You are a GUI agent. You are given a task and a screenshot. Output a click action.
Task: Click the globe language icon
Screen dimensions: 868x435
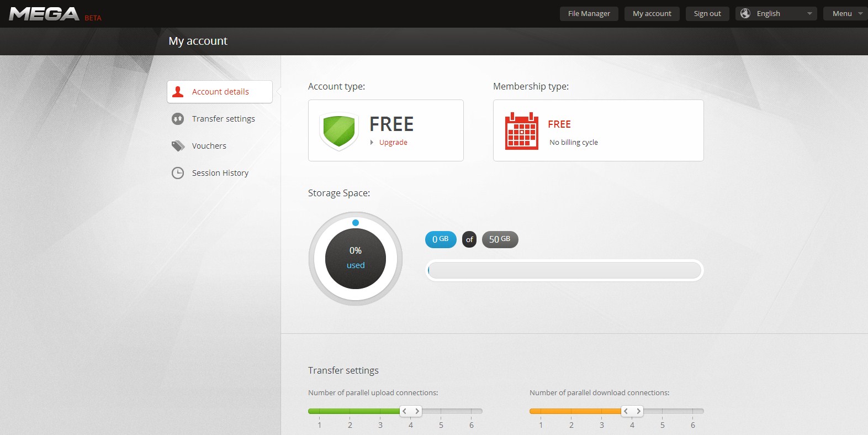(x=745, y=13)
